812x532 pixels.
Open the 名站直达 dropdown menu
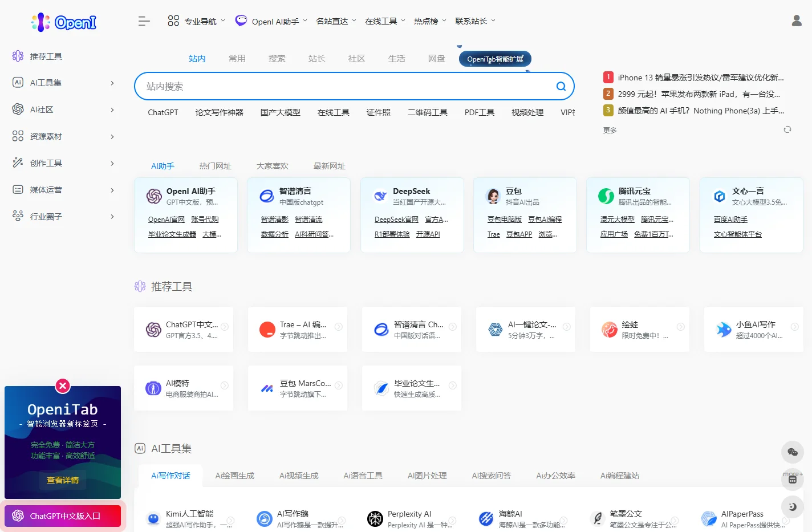tap(336, 21)
